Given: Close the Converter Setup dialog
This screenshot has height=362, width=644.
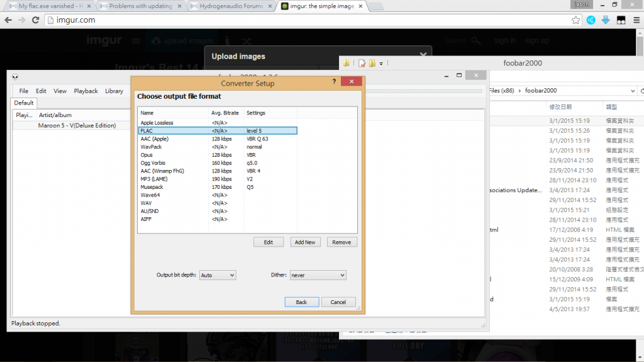Looking at the screenshot, I should tap(352, 81).
